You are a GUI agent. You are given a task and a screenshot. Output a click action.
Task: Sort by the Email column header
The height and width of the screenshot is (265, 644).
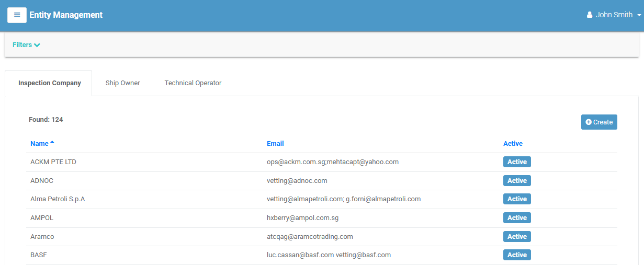275,143
